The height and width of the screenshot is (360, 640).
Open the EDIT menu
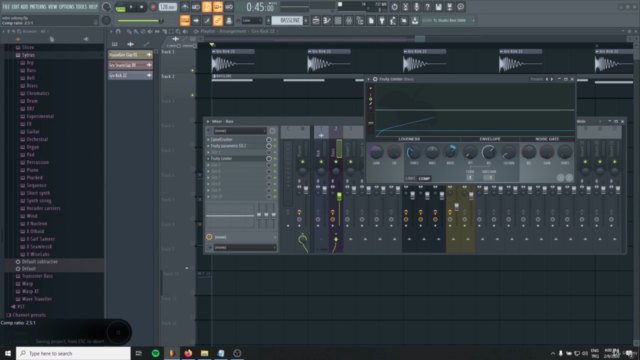[x=15, y=7]
